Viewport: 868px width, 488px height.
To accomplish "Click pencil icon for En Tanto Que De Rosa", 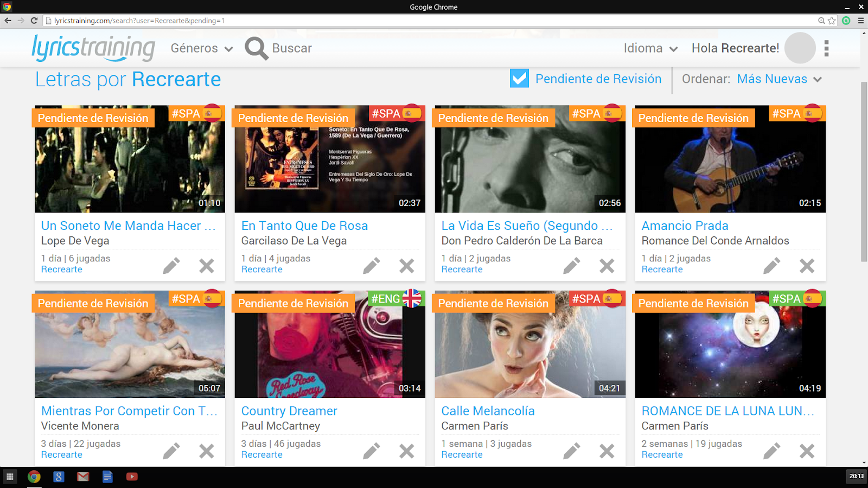I will coord(372,266).
